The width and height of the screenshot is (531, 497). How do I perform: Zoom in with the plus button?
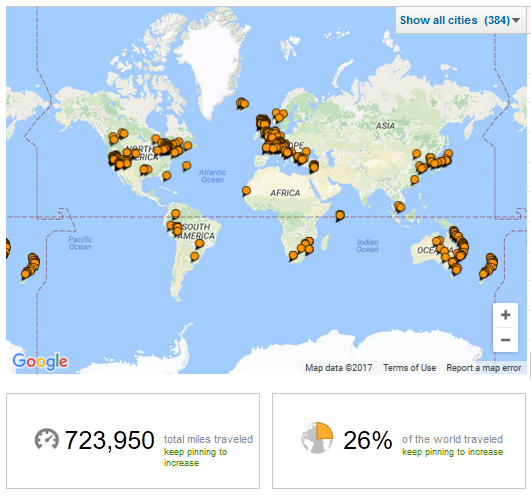click(x=505, y=315)
